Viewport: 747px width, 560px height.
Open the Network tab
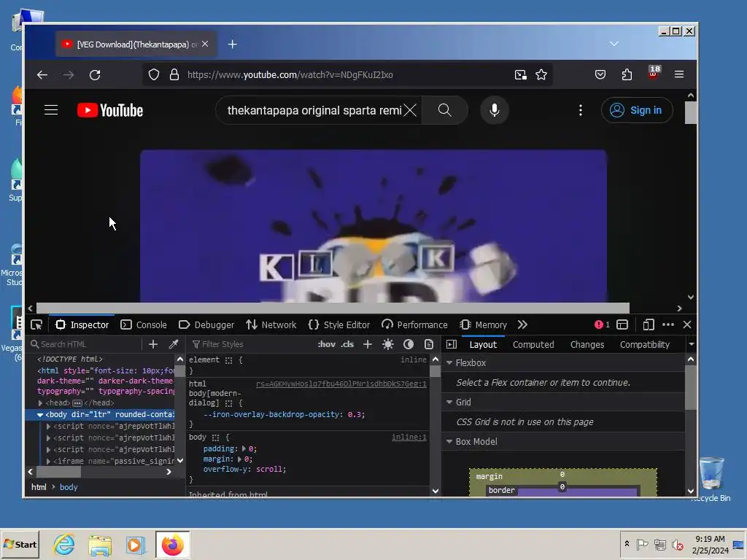[x=271, y=324]
